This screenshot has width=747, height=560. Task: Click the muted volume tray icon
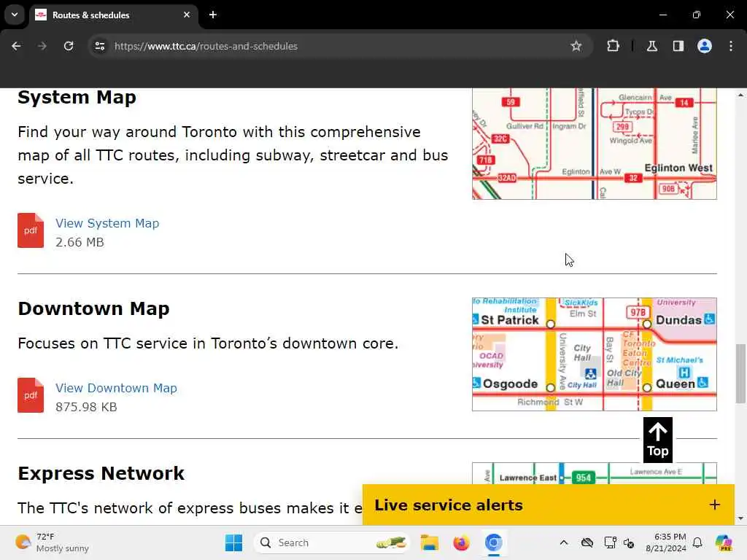click(629, 542)
